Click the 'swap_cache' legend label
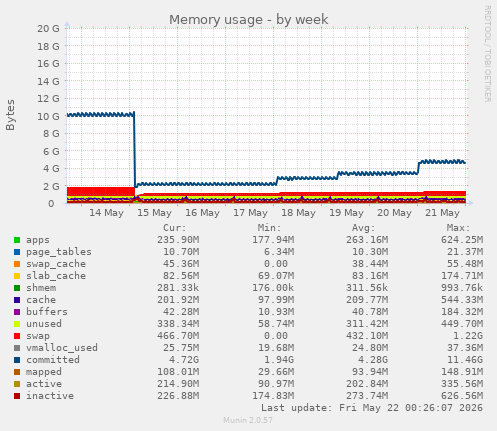 (x=56, y=264)
